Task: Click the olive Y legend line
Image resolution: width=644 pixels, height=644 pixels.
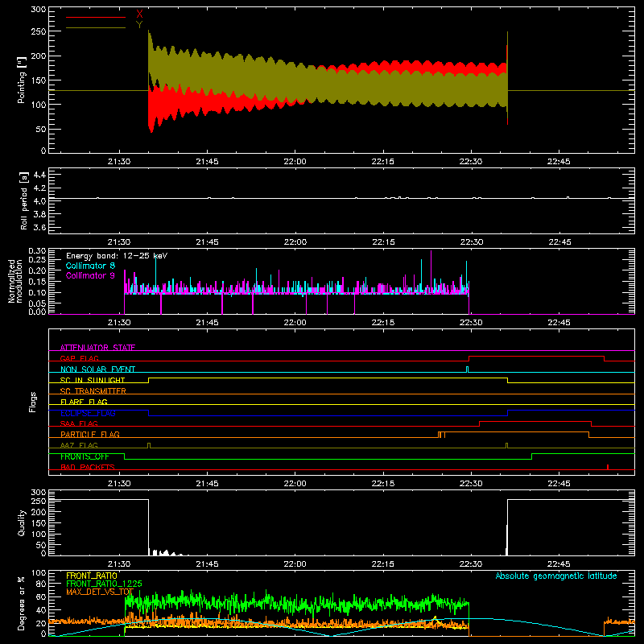Action: [96, 28]
